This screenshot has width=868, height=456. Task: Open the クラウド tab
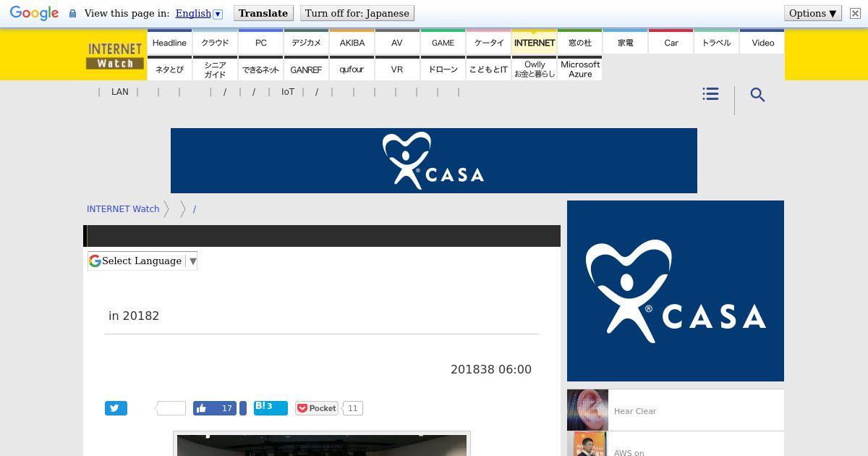(x=215, y=42)
